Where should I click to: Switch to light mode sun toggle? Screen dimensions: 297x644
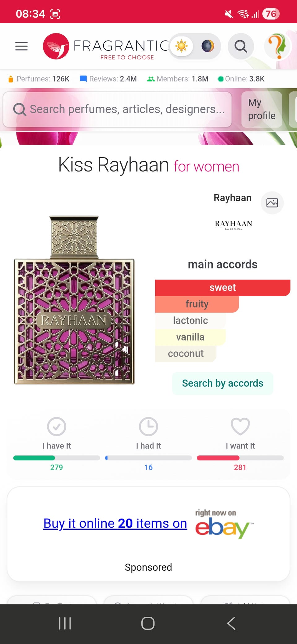pos(182,46)
